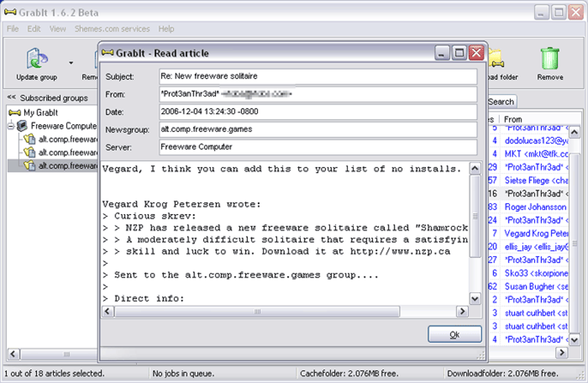Close the Read article dialog

476,53
